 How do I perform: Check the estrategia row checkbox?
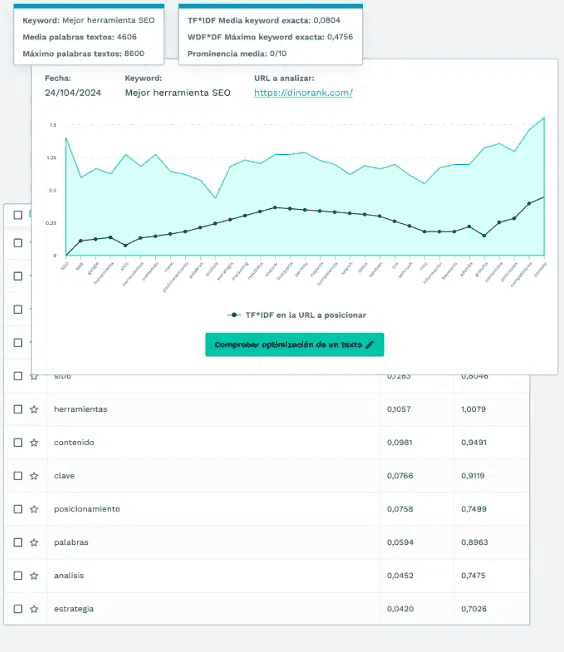coord(18,609)
